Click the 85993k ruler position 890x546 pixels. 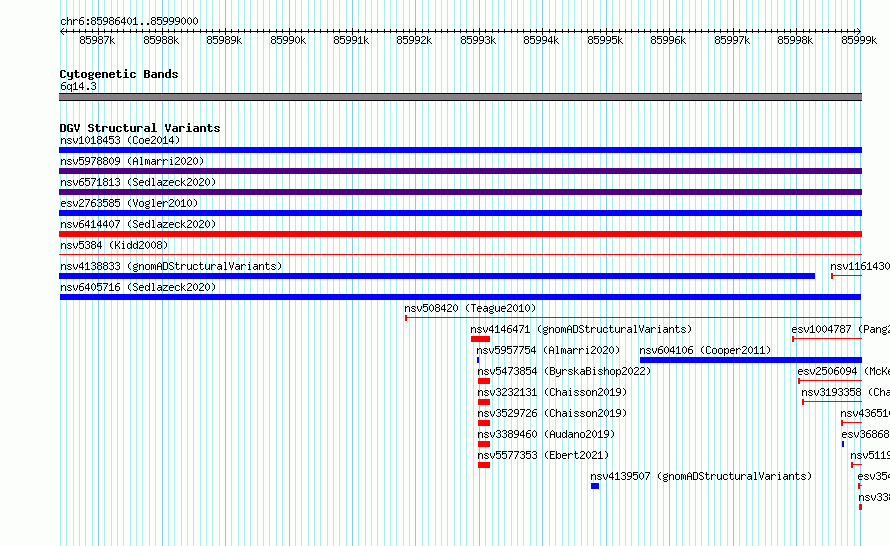pos(478,40)
